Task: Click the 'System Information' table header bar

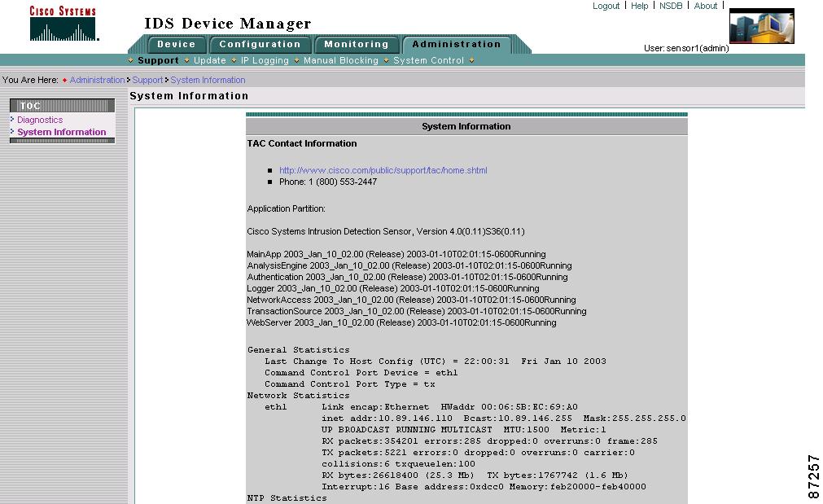Action: pyautogui.click(x=466, y=126)
